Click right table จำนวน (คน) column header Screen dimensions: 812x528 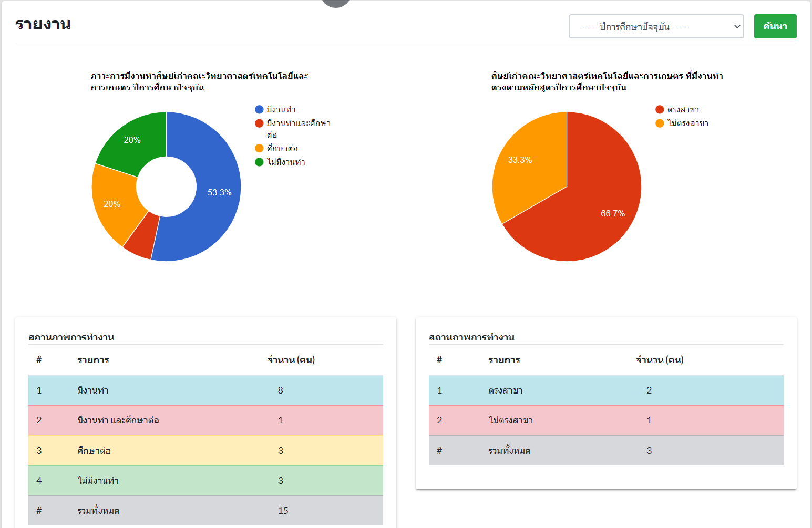[x=660, y=360]
